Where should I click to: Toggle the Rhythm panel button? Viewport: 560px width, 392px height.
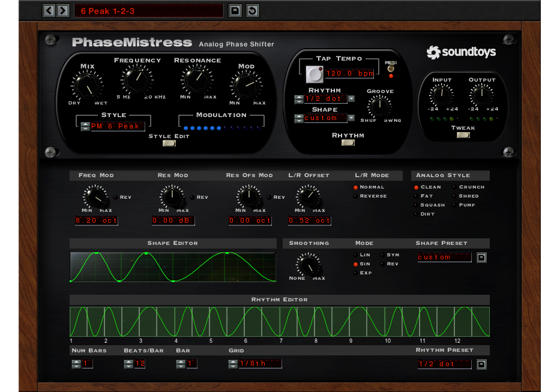(348, 143)
